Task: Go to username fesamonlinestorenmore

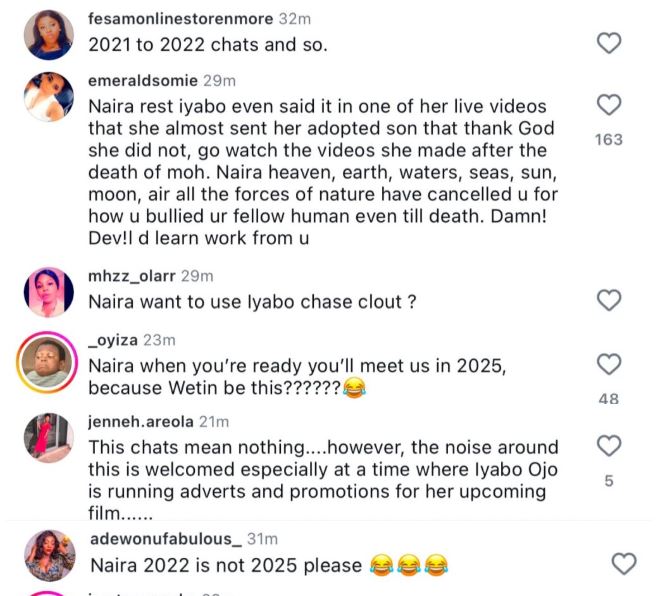Action: 170,18
